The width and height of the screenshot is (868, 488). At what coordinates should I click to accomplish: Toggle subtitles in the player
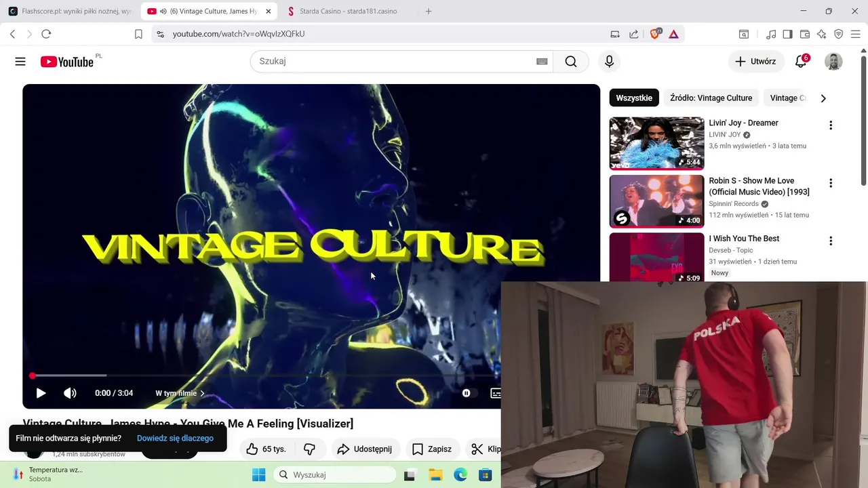click(496, 393)
